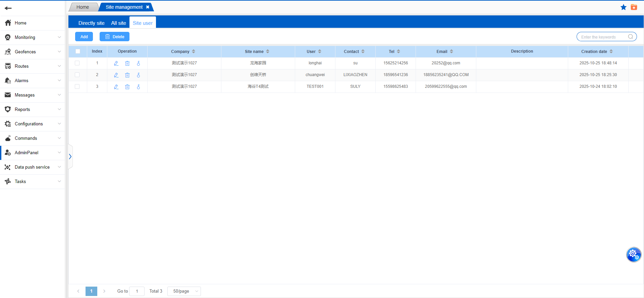Switch to the Home tab
Viewport: 644px width, 298px height.
click(83, 7)
